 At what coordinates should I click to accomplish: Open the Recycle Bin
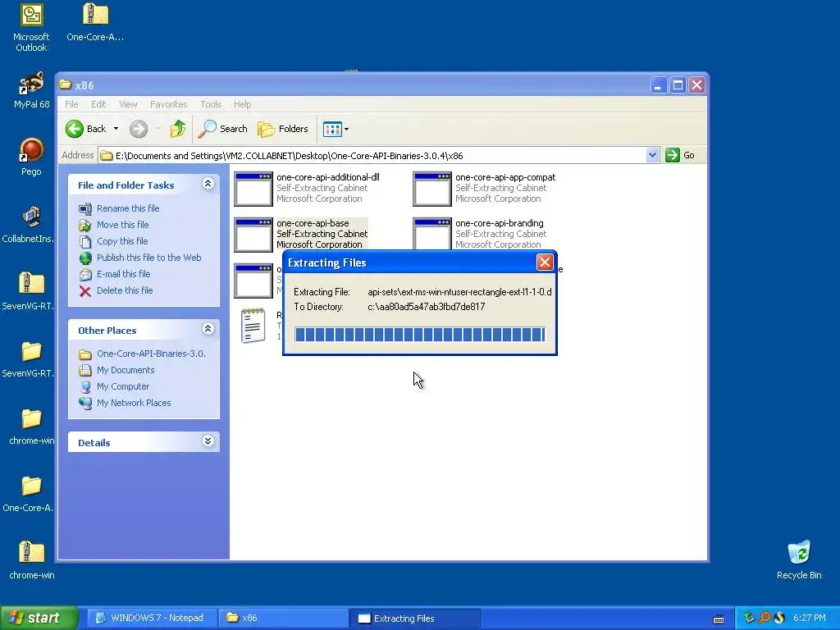(x=799, y=559)
